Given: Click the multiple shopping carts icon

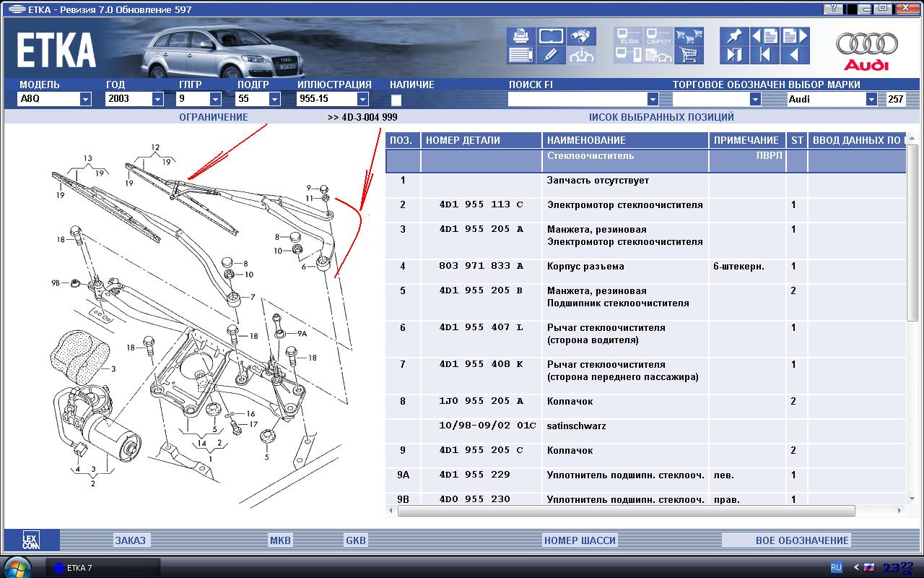Looking at the screenshot, I should click(x=689, y=36).
